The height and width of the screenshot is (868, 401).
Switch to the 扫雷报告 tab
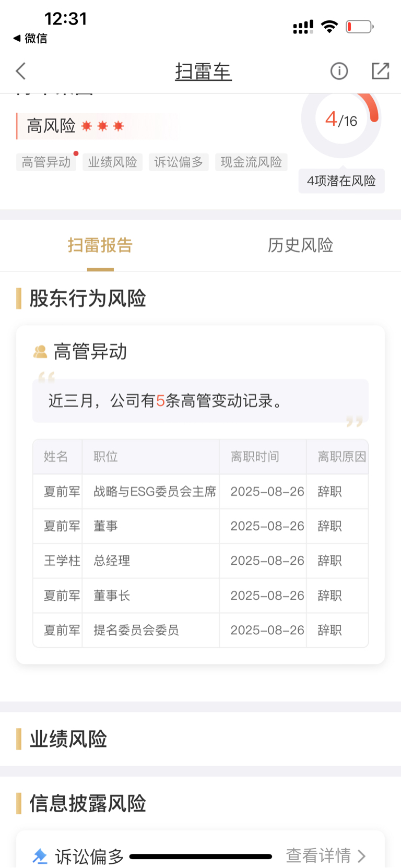100,245
